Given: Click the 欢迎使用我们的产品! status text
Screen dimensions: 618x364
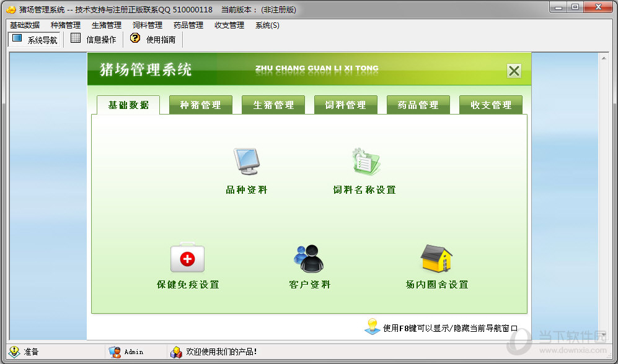Looking at the screenshot, I should point(221,352).
